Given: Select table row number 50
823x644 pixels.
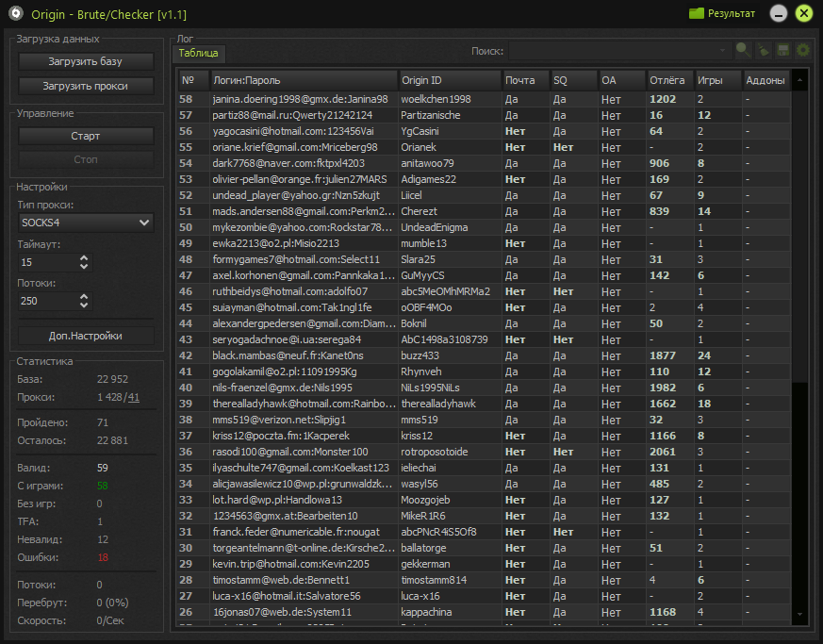Looking at the screenshot, I should [x=484, y=227].
